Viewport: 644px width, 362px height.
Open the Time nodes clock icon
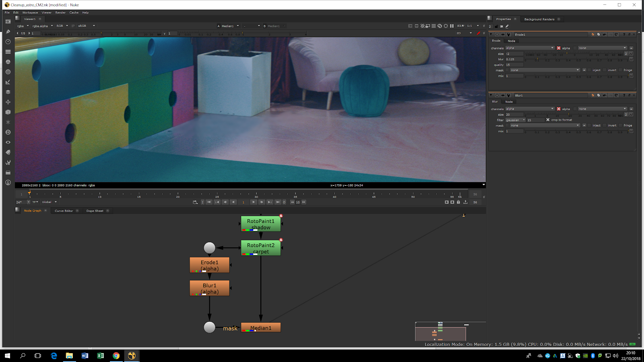click(x=8, y=42)
